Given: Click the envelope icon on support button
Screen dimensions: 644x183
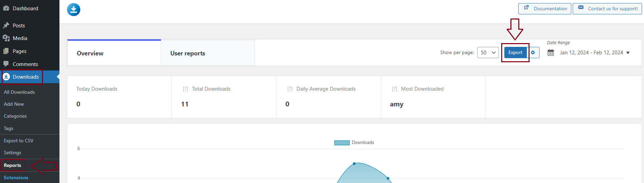Looking at the screenshot, I should (581, 7).
